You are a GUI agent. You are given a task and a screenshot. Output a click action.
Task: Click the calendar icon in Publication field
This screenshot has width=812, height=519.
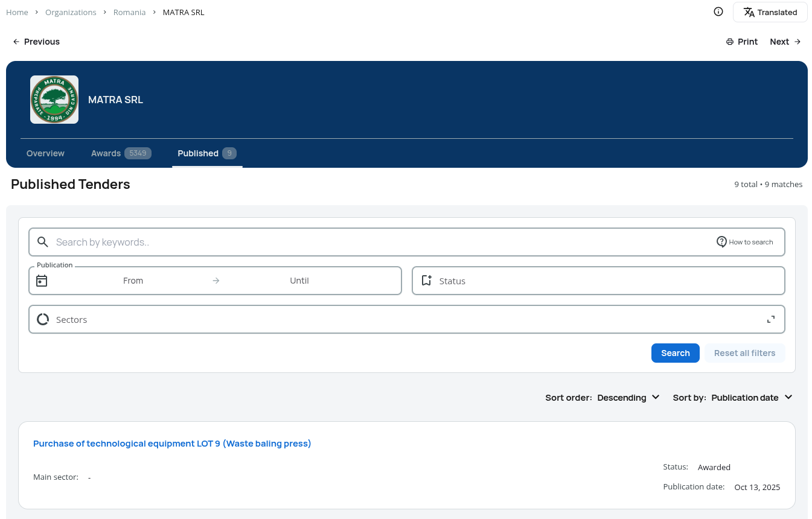42,281
